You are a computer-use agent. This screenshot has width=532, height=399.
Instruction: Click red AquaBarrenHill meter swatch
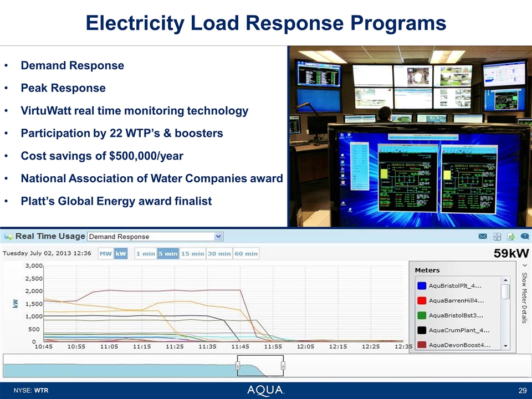[422, 301]
